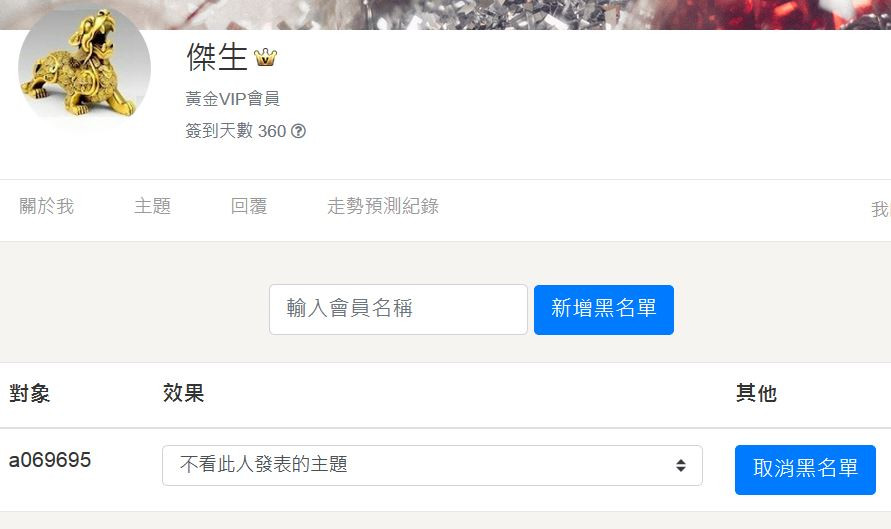Switch to the 主題 tab
891x529 pixels.
pos(152,206)
